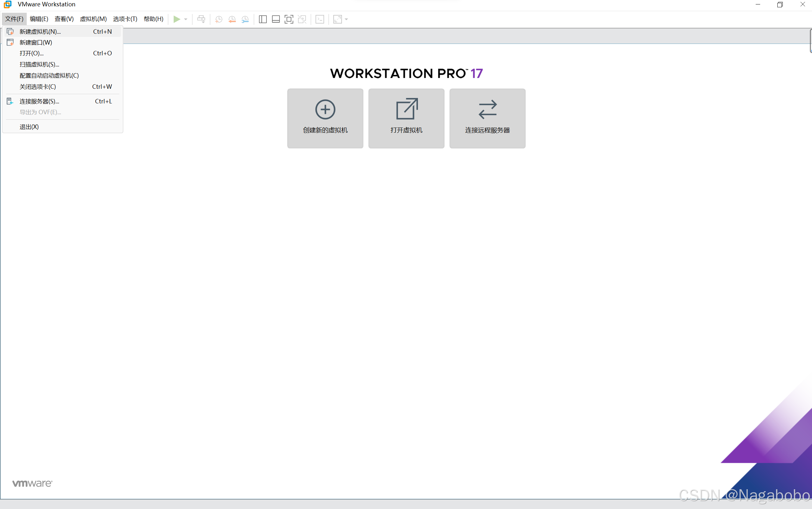Image resolution: width=812 pixels, height=509 pixels.
Task: Open snapshot manager icon with blue wrench
Action: 245,19
